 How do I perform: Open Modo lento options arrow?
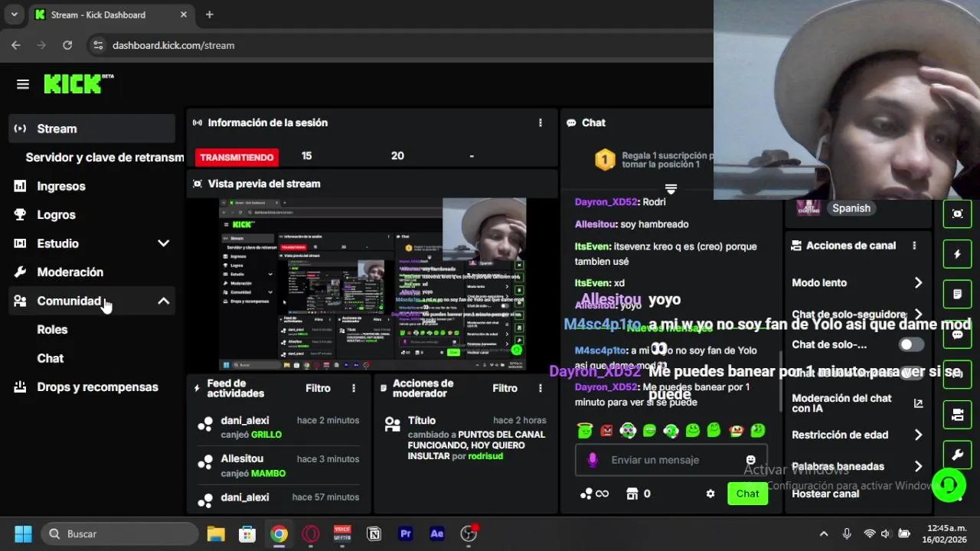918,282
